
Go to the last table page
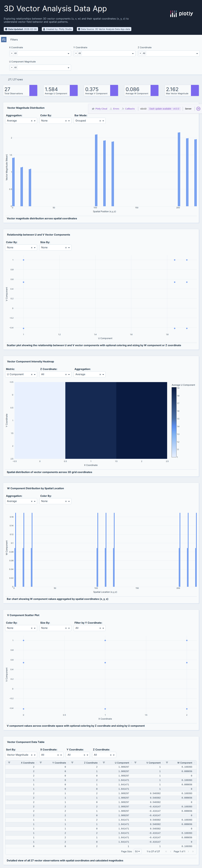click(x=193, y=851)
